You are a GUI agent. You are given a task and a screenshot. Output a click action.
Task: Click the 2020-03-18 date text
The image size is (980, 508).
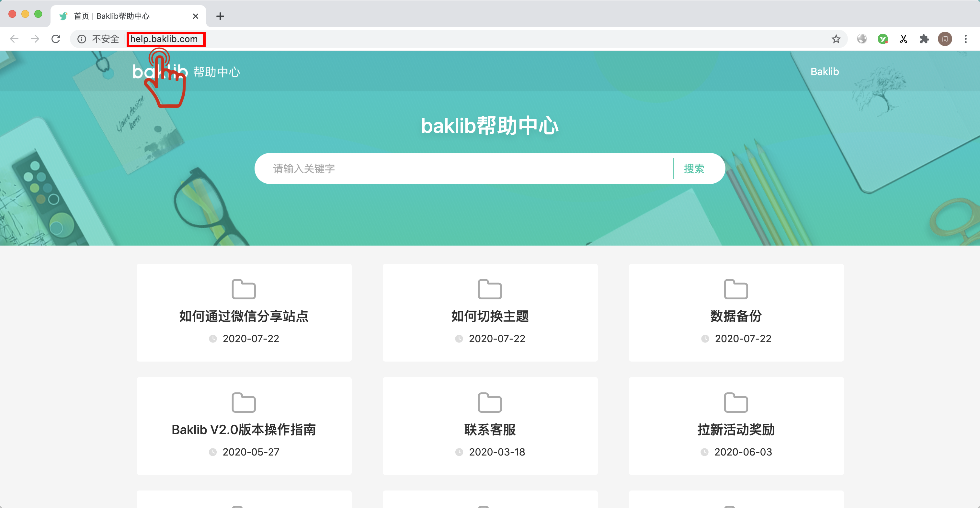click(x=497, y=452)
